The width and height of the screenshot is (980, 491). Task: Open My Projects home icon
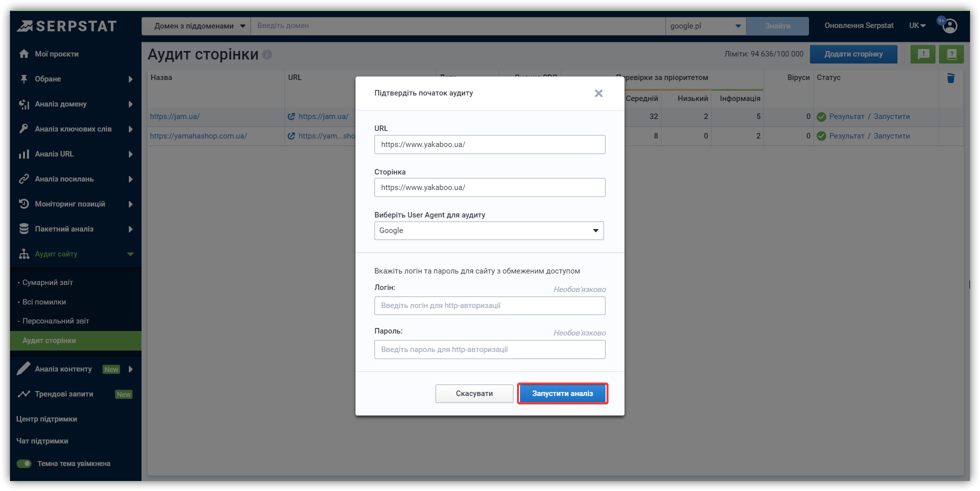(x=23, y=54)
